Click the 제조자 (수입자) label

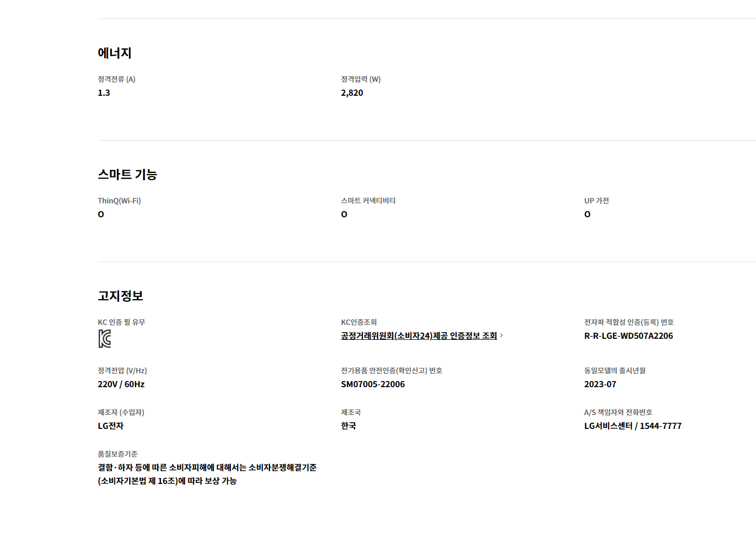(x=121, y=412)
